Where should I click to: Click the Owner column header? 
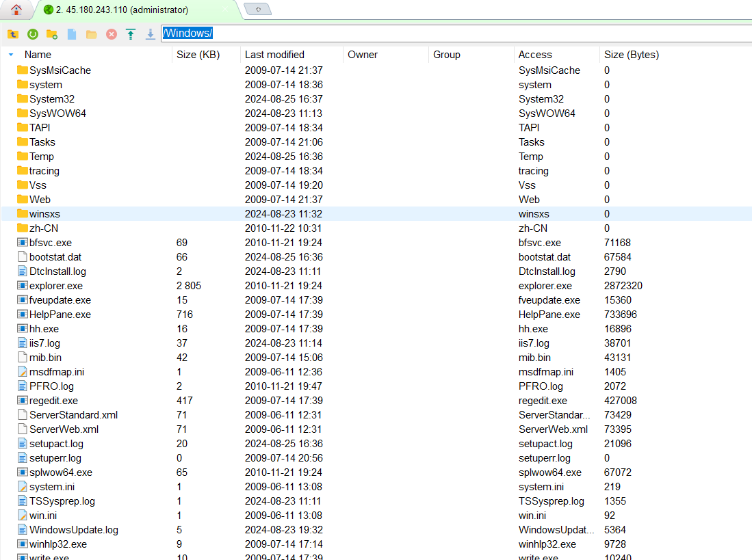click(x=363, y=55)
